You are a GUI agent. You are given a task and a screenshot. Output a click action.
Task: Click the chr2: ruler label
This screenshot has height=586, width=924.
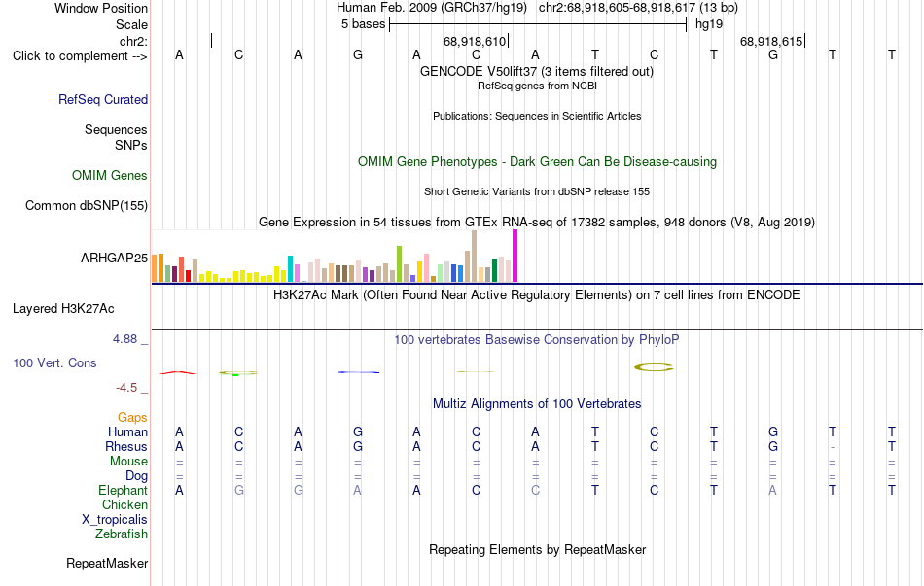134,41
